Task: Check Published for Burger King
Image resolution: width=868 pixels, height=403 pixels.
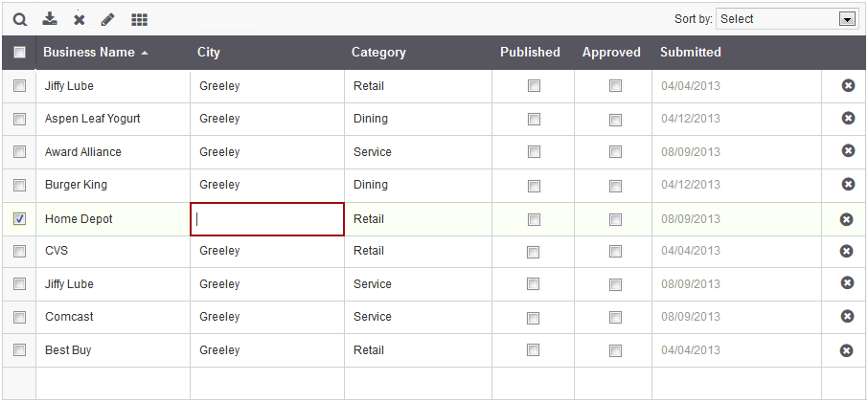Action: 534,186
